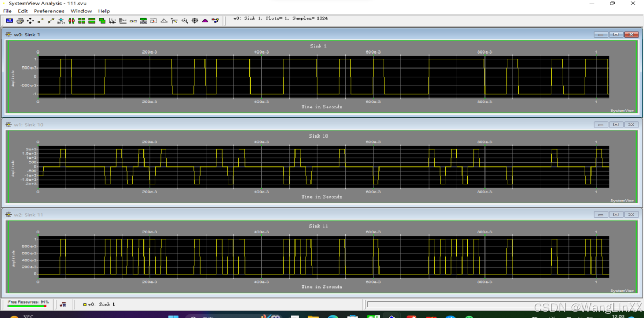Image resolution: width=644 pixels, height=318 pixels.
Task: Maximize the w1: Sink 10 plot window
Action: 616,125
